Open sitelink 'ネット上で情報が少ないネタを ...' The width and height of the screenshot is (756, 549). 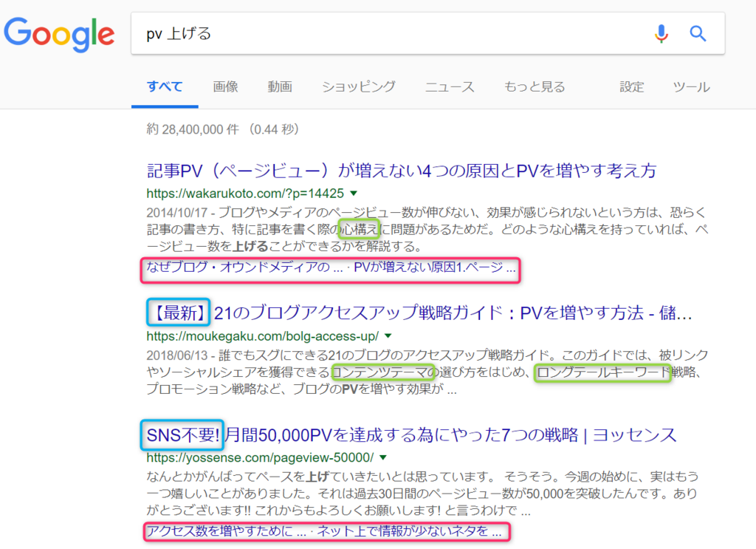click(409, 531)
